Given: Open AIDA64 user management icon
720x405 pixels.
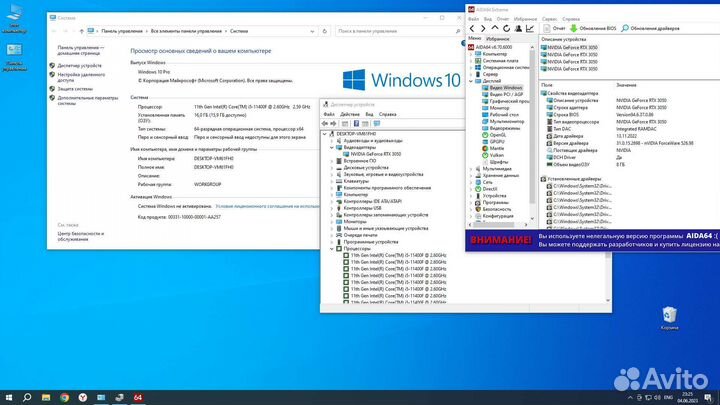Looking at the screenshot, I should tap(518, 28).
